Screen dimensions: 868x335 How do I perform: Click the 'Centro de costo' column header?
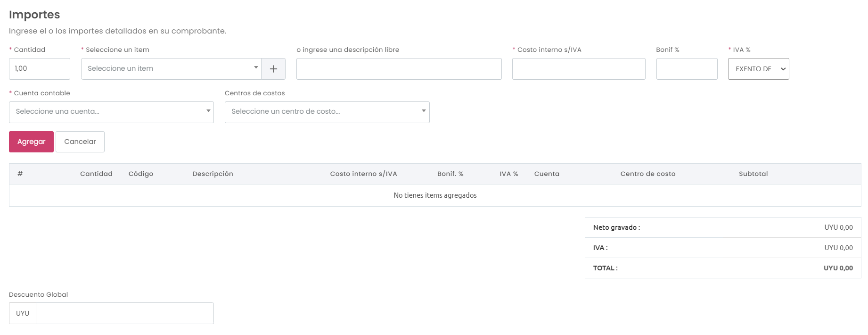[x=648, y=174]
